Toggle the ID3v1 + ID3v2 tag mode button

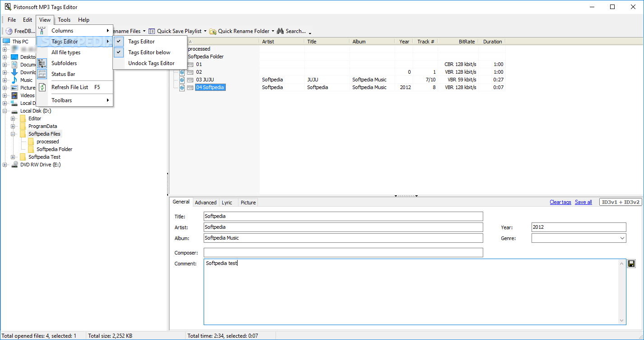click(x=620, y=202)
